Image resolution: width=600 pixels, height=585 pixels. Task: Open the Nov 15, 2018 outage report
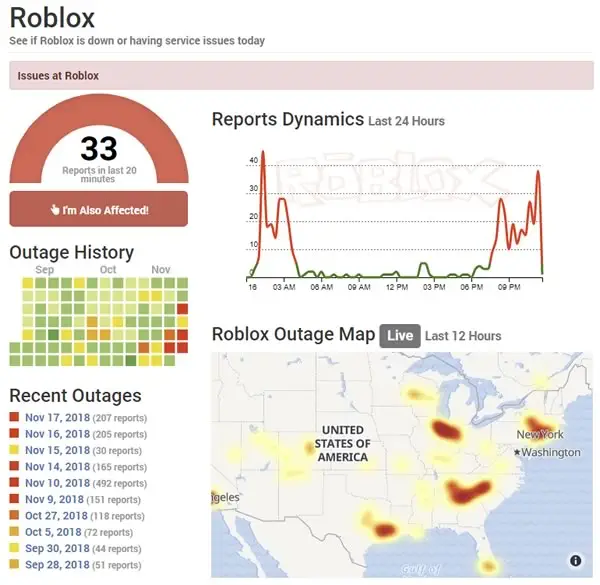[57, 450]
